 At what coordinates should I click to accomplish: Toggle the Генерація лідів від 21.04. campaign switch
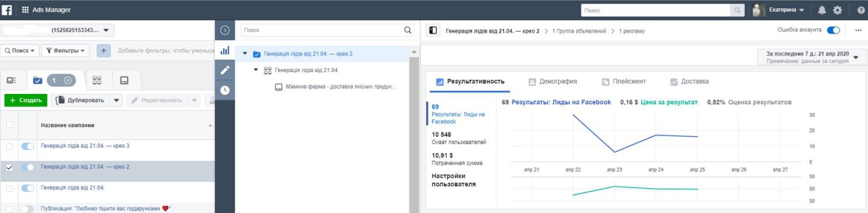pyautogui.click(x=27, y=188)
